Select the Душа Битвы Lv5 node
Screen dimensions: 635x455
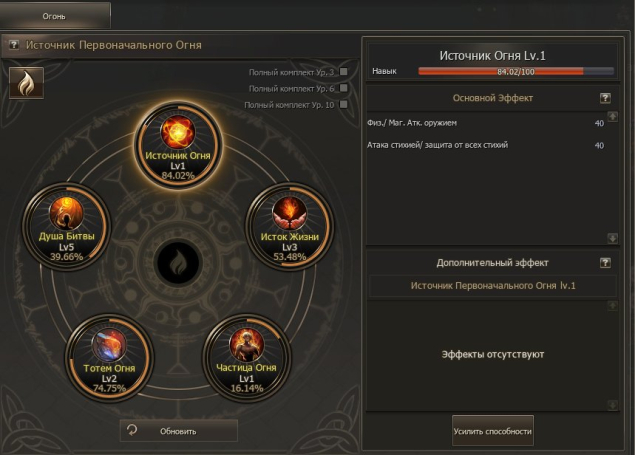[x=66, y=226]
